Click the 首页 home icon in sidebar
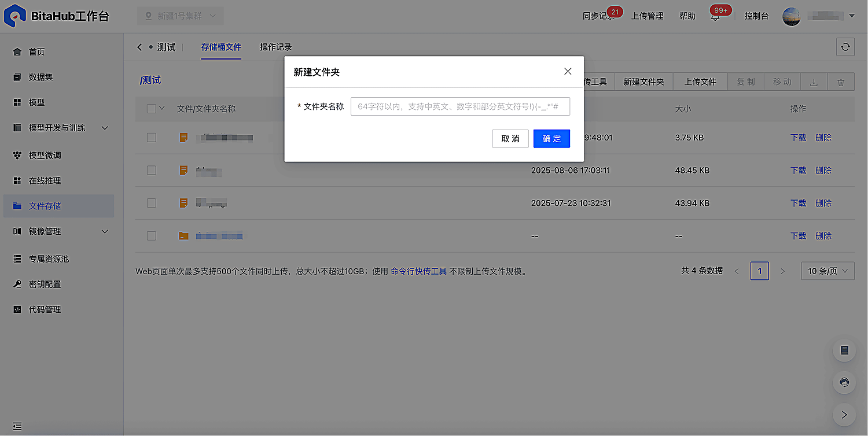 [x=17, y=52]
